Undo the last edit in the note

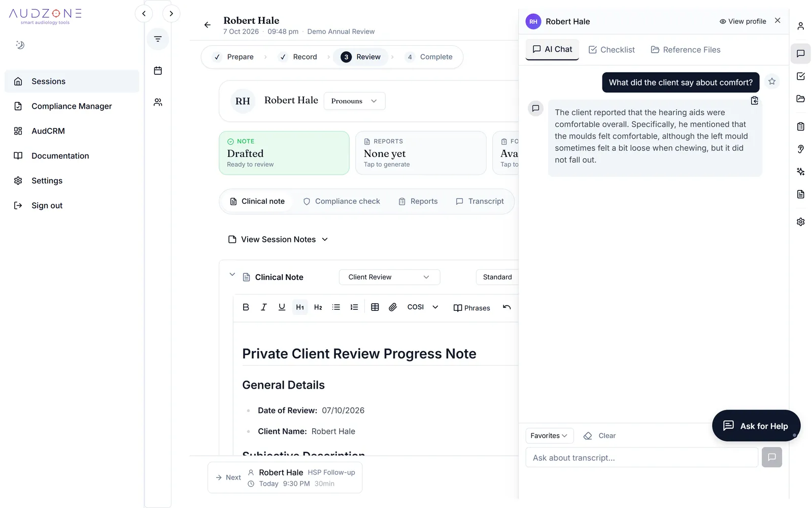click(506, 307)
